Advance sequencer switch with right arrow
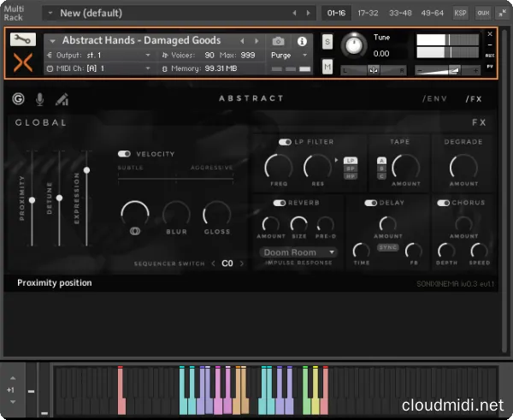Image resolution: width=513 pixels, height=420 pixels. pos(242,263)
